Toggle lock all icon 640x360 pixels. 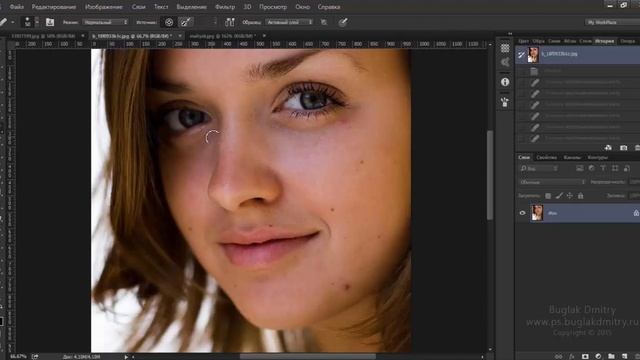tap(580, 196)
